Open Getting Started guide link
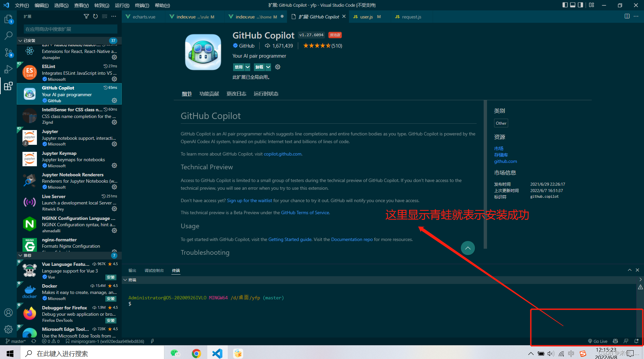 tap(290, 240)
